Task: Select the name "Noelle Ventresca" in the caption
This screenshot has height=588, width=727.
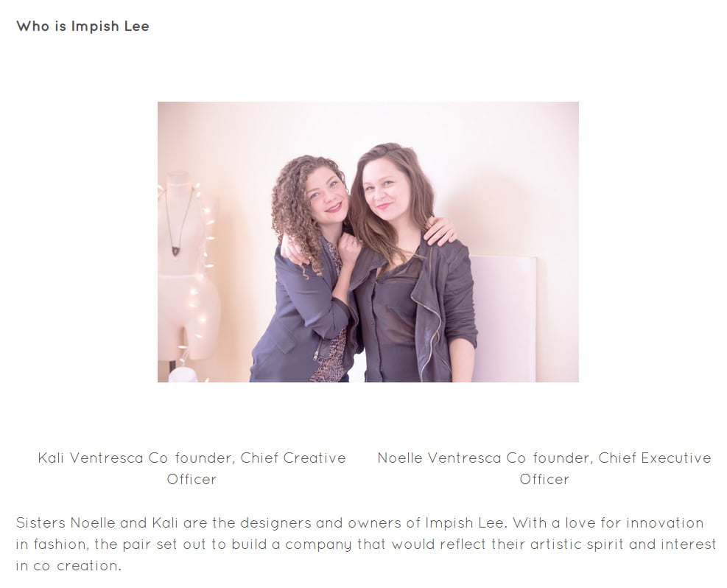Action: [x=440, y=458]
